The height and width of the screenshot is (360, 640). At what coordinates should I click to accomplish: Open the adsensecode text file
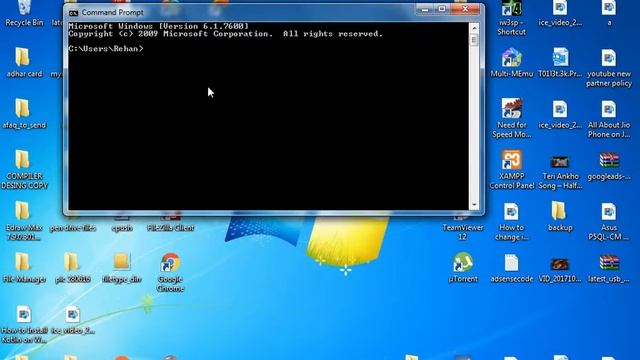tap(511, 268)
